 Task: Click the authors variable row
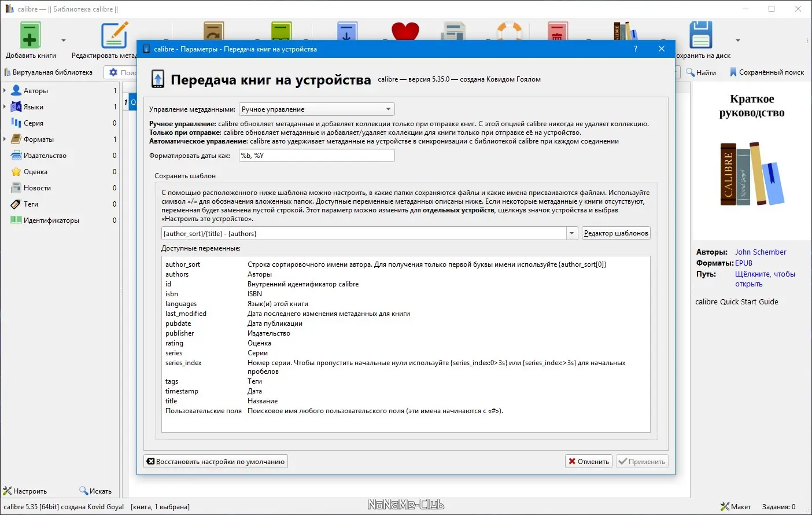pyautogui.click(x=406, y=274)
